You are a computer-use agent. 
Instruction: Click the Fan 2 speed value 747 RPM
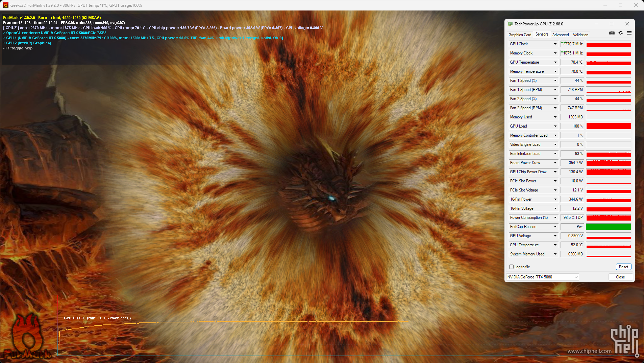(x=572, y=108)
